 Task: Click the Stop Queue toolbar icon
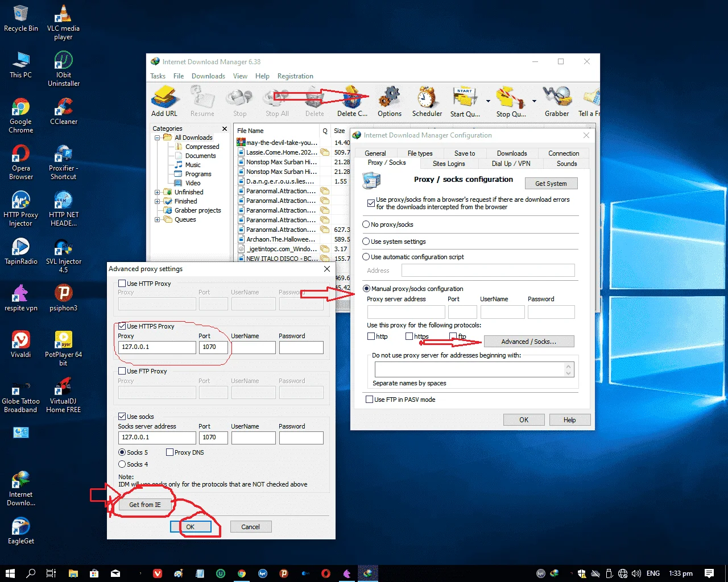pyautogui.click(x=511, y=101)
